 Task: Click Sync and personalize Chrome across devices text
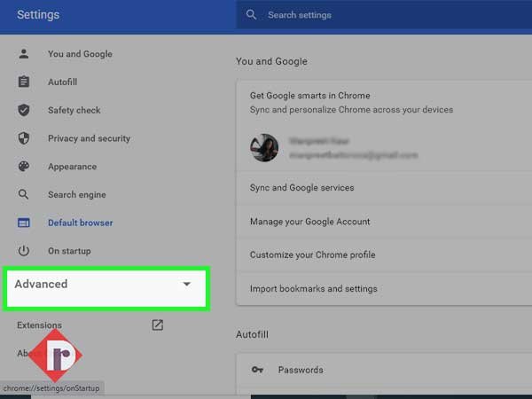(x=351, y=110)
